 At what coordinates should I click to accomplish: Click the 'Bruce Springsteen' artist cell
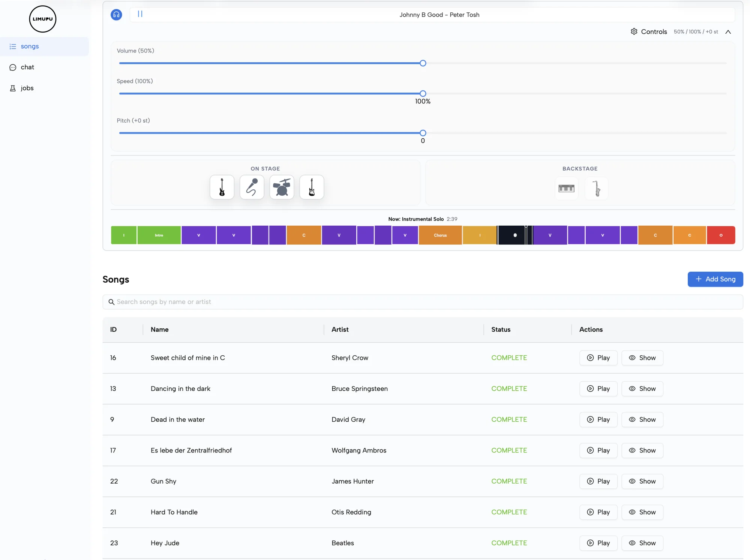tap(359, 389)
